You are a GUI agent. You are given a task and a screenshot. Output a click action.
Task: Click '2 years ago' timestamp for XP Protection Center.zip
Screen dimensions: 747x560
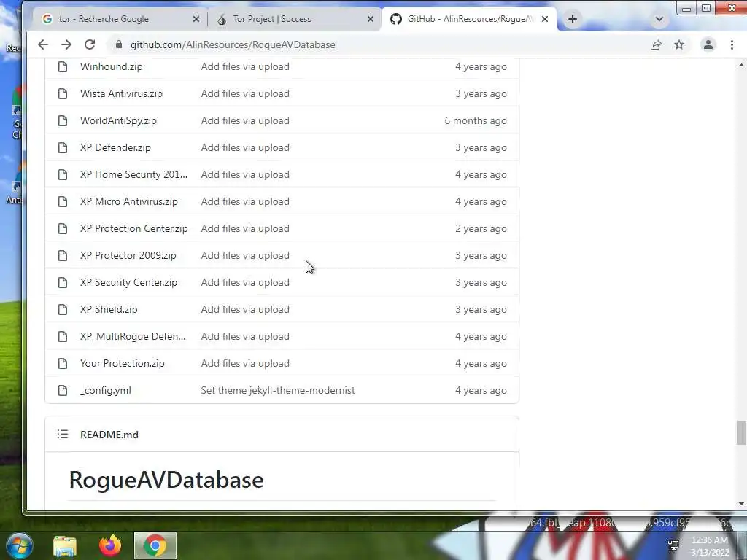click(481, 228)
